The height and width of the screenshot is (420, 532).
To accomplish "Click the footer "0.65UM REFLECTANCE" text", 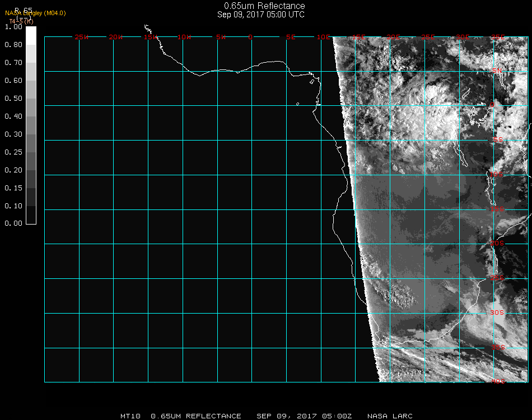I will [196, 416].
